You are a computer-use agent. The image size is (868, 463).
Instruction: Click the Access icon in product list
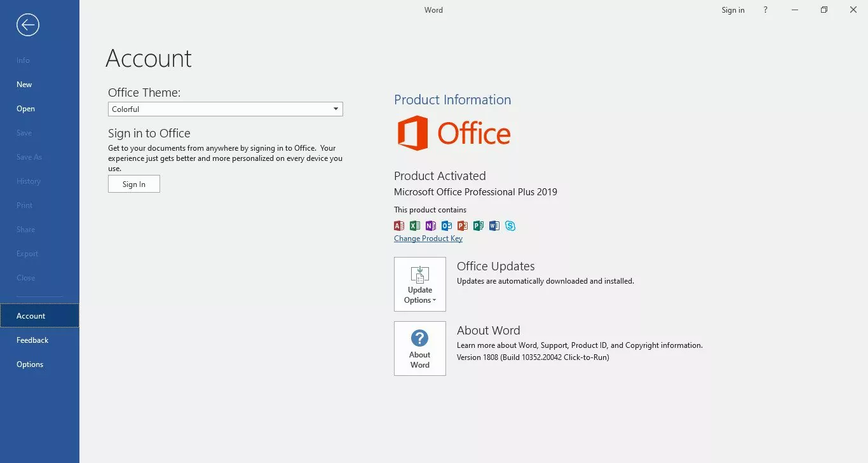click(399, 226)
